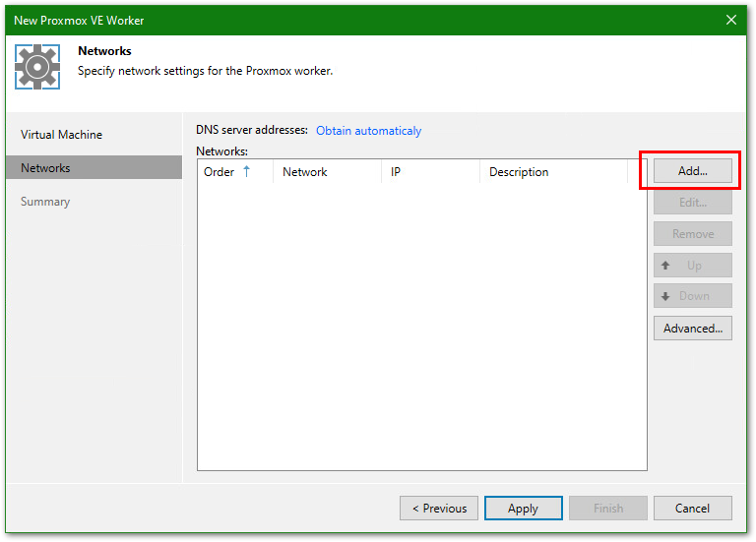Go back with the Previous button
756x542 pixels.
tap(439, 509)
